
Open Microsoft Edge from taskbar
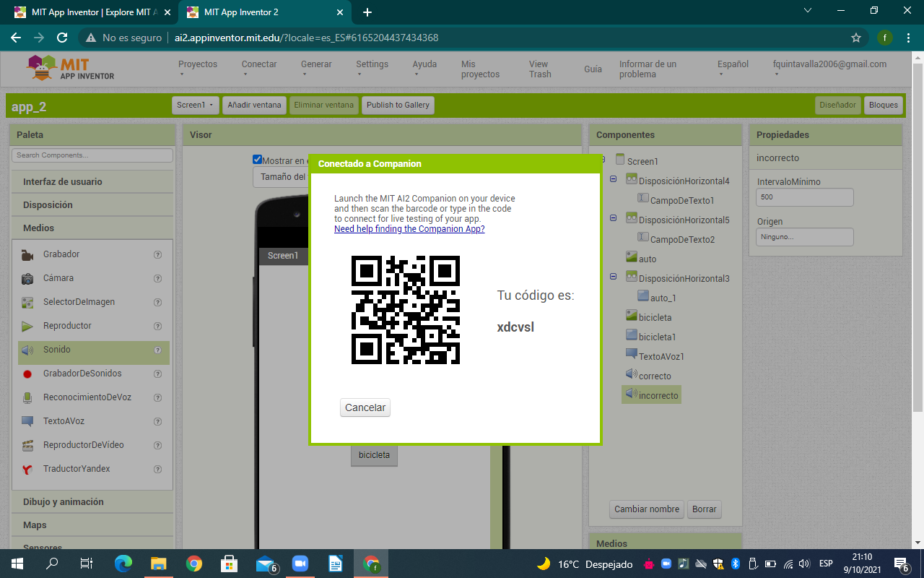click(123, 564)
